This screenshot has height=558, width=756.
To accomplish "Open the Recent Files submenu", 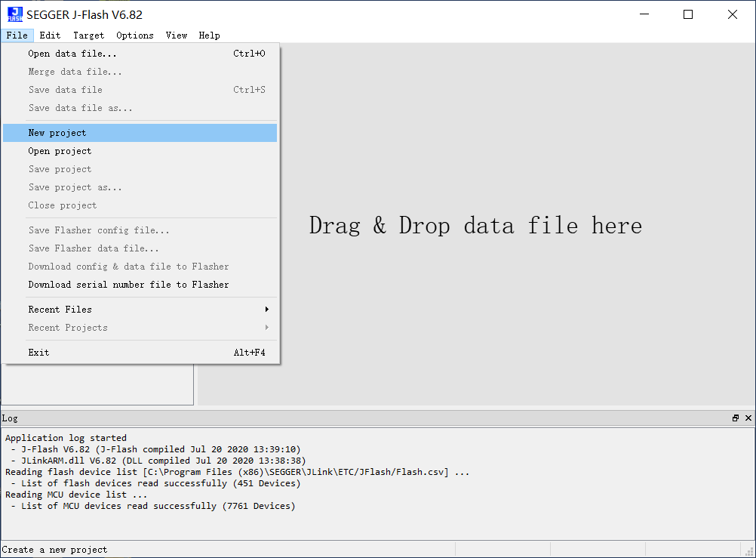I will tap(140, 310).
